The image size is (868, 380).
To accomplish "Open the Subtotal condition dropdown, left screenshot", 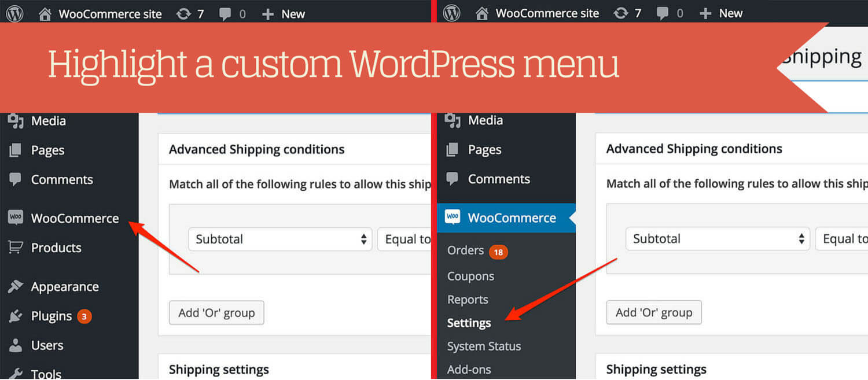I will coord(280,239).
